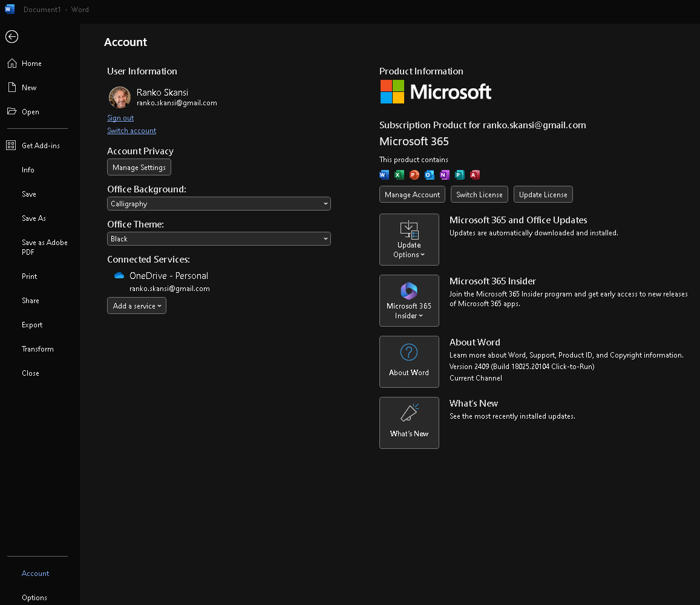
Task: Click the Version 2409 build text
Action: 522,367
